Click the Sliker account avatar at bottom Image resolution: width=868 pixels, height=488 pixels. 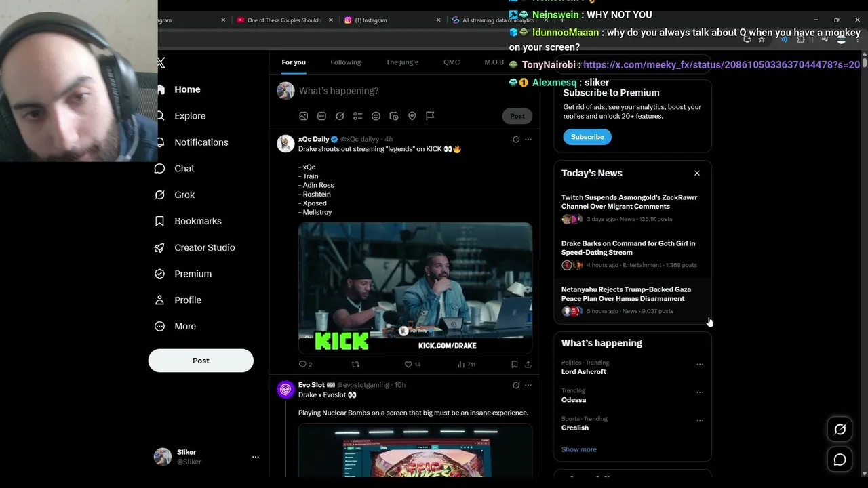(163, 457)
